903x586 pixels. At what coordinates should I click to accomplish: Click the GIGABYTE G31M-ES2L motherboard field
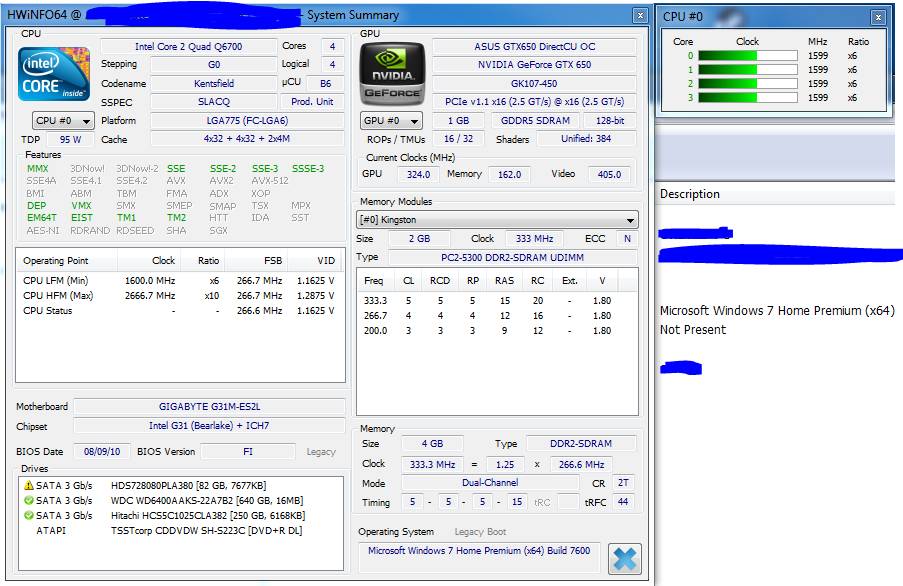[210, 406]
